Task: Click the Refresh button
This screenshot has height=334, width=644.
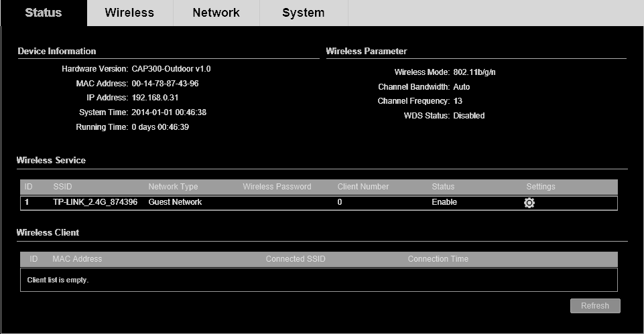Action: tap(595, 306)
